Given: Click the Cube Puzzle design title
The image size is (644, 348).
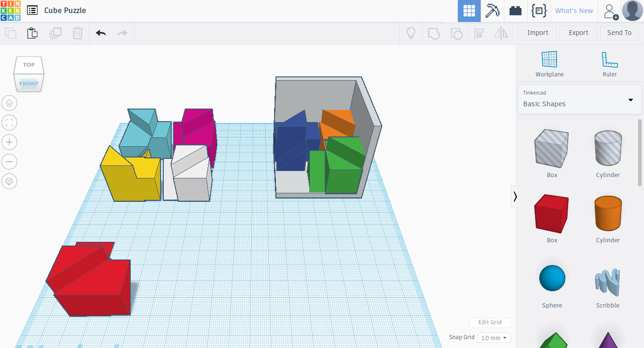Looking at the screenshot, I should coord(65,10).
